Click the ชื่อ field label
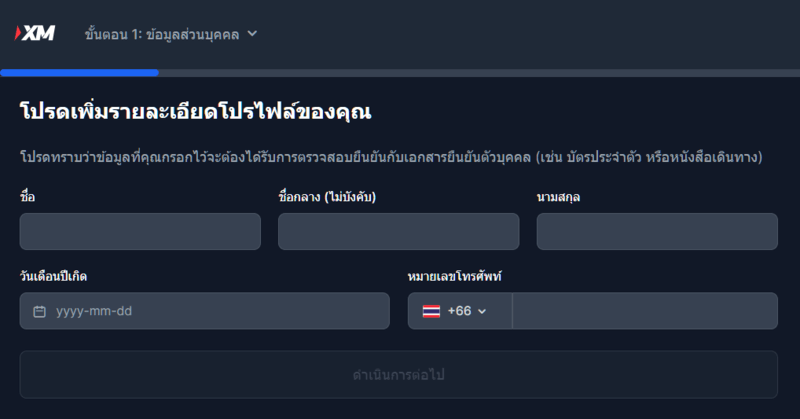This screenshot has height=419, width=800. coord(27,196)
